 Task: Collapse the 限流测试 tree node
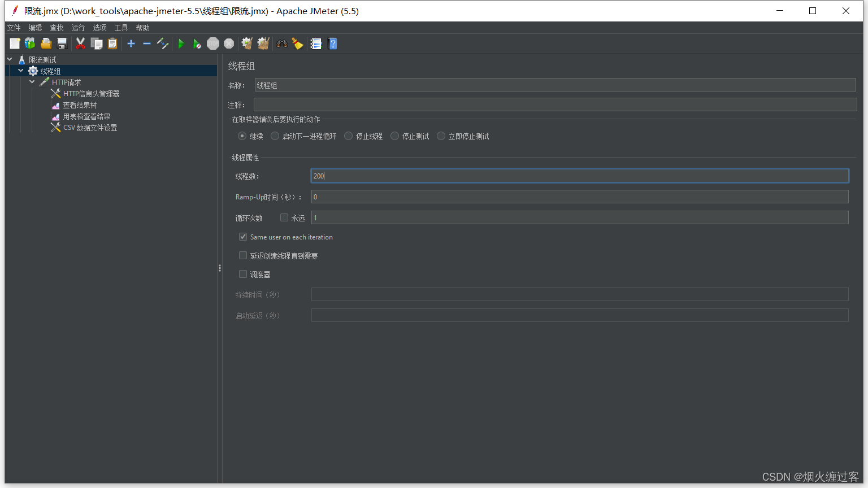(10, 59)
